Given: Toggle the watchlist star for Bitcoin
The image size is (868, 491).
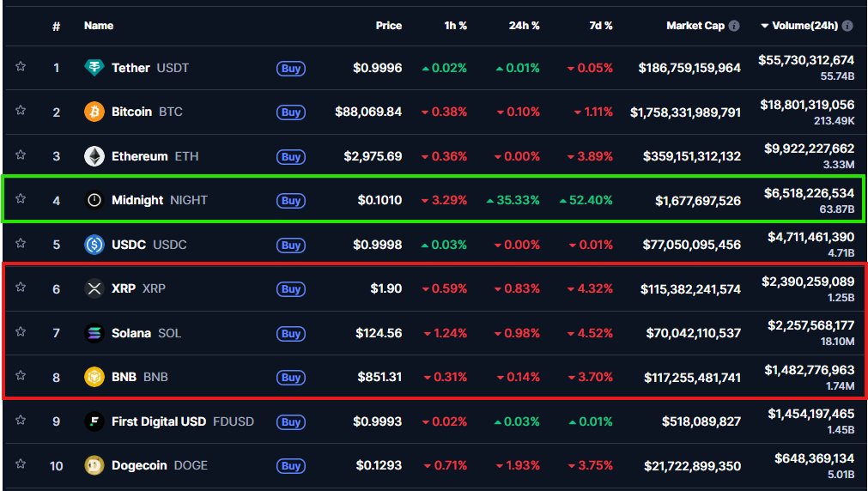Looking at the screenshot, I should pyautogui.click(x=21, y=111).
